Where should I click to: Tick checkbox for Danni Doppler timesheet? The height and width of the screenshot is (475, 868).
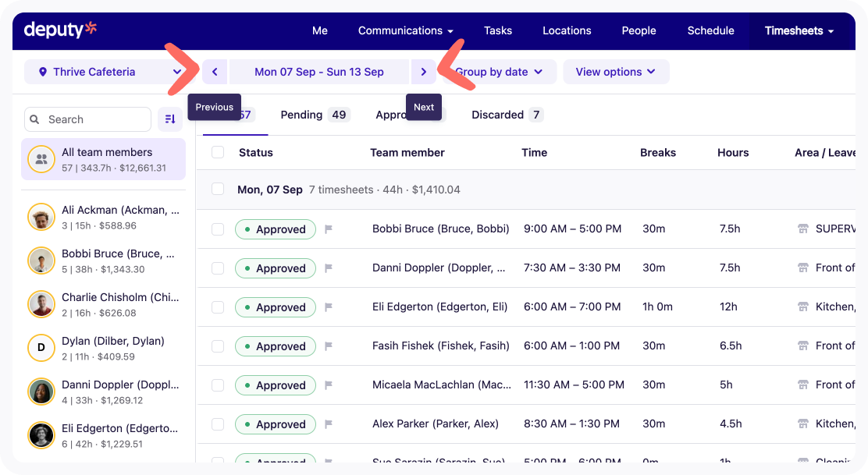[218, 268]
